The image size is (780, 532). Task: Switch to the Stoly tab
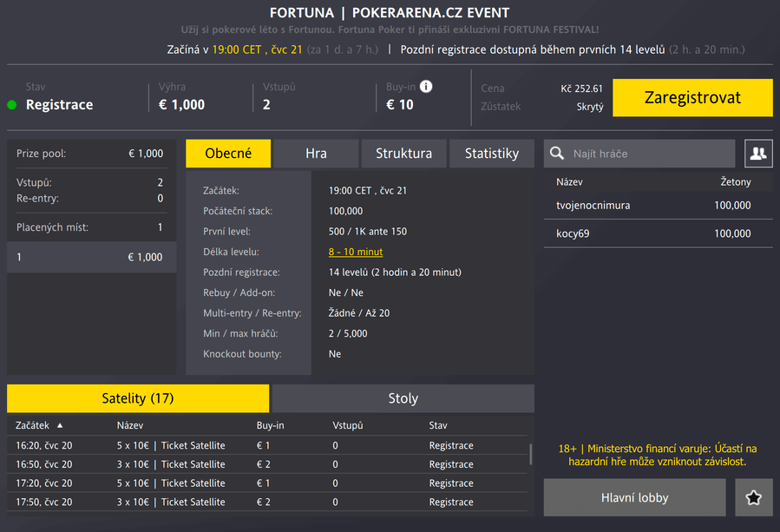coord(403,398)
